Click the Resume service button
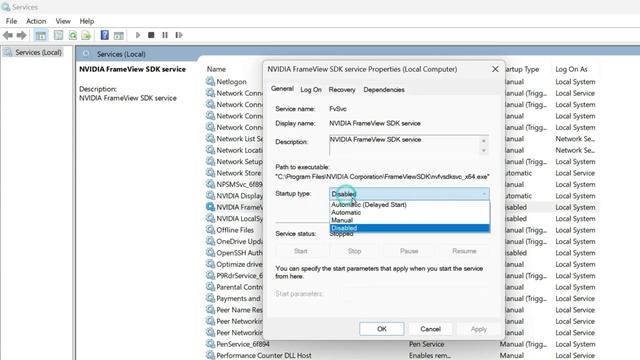Image resolution: width=640 pixels, height=360 pixels. (x=464, y=251)
